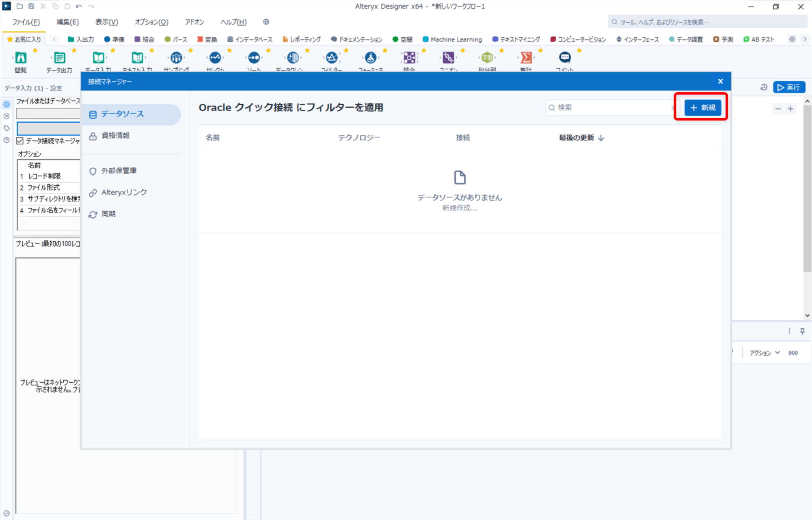The width and height of the screenshot is (812, 520).
Task: Switch to 入出力 tool palette tab
Action: pos(81,39)
